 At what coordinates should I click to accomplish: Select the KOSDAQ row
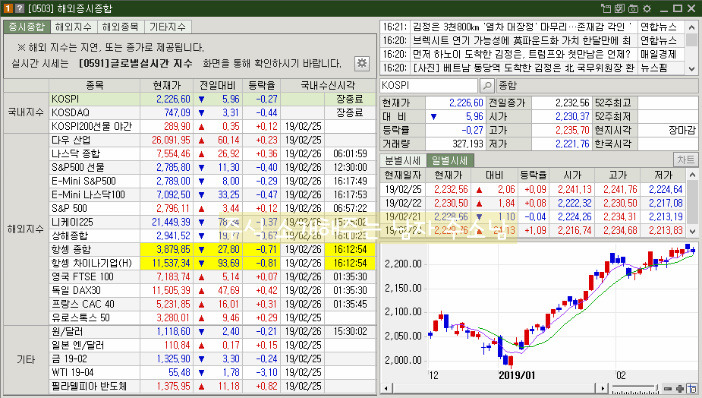pos(212,112)
